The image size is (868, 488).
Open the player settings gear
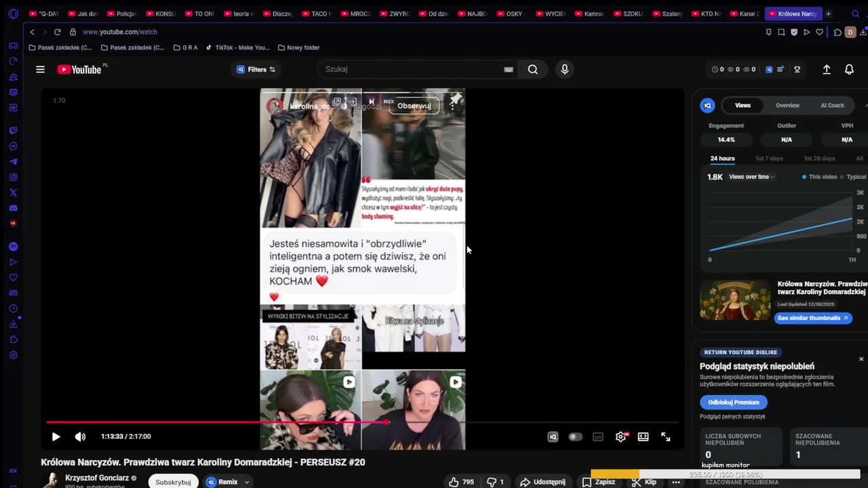click(x=620, y=436)
